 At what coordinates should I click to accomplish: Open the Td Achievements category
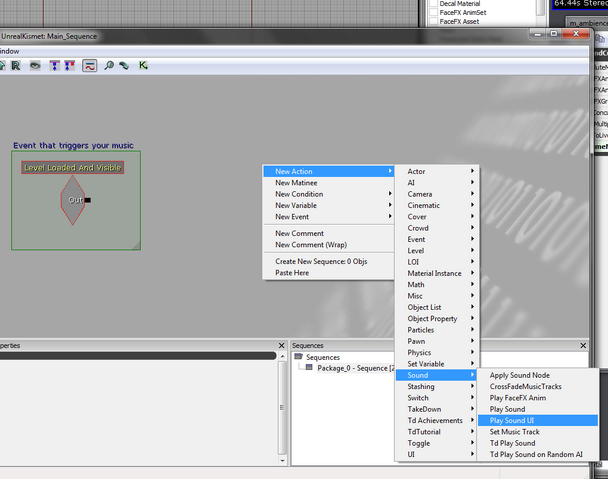(x=437, y=420)
